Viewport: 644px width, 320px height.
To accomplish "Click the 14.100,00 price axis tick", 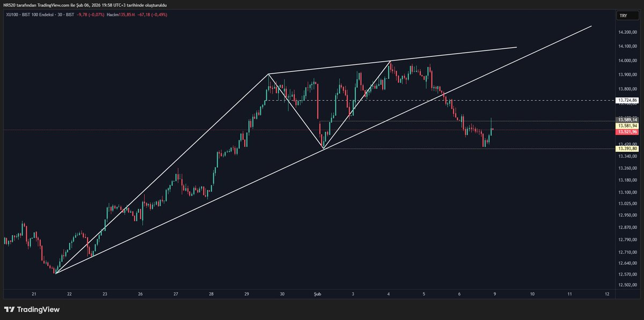I will 627,46.
